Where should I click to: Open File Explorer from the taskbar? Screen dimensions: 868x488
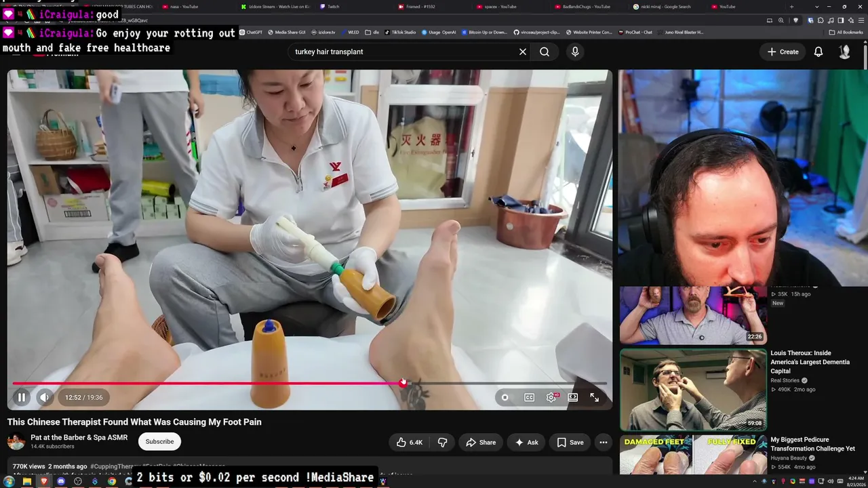26,481
